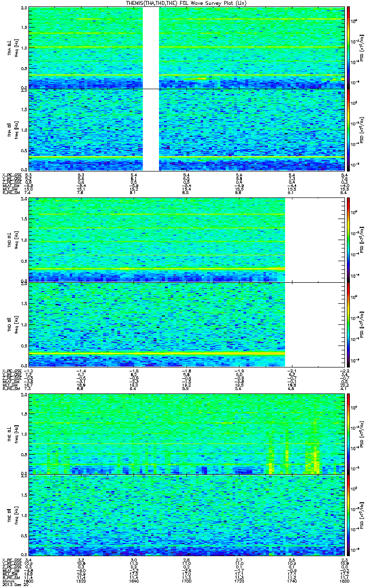
Task: Click PSD [nT²/Hz] label beside THA BL colorbar
Action: pos(363,48)
